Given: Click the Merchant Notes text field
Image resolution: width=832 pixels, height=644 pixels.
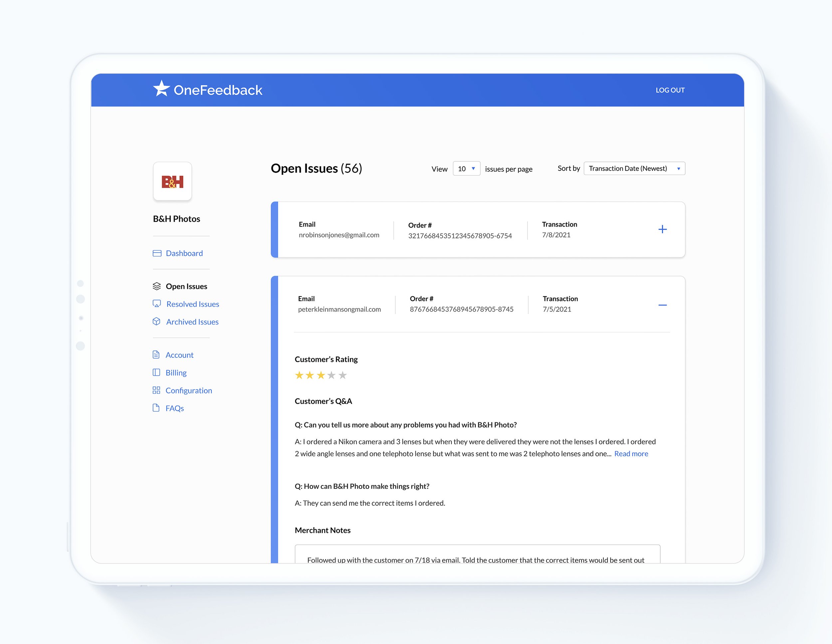Looking at the screenshot, I should click(x=477, y=554).
